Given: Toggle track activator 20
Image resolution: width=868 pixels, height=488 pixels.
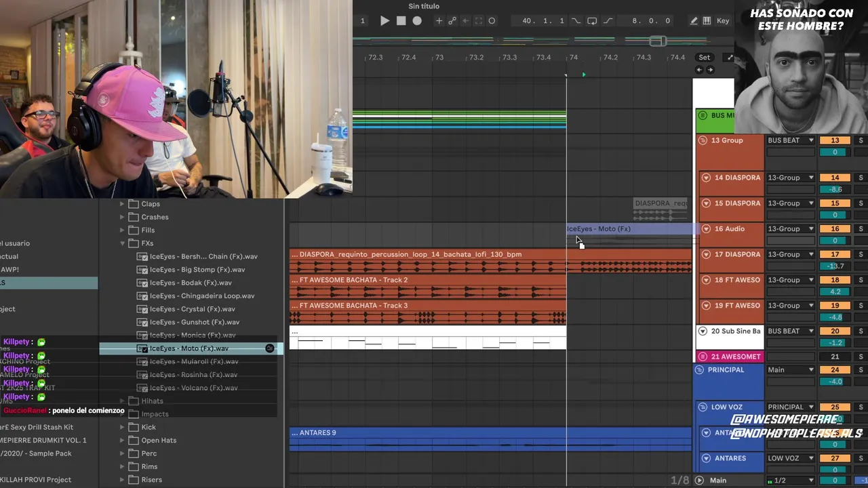Looking at the screenshot, I should (x=835, y=331).
